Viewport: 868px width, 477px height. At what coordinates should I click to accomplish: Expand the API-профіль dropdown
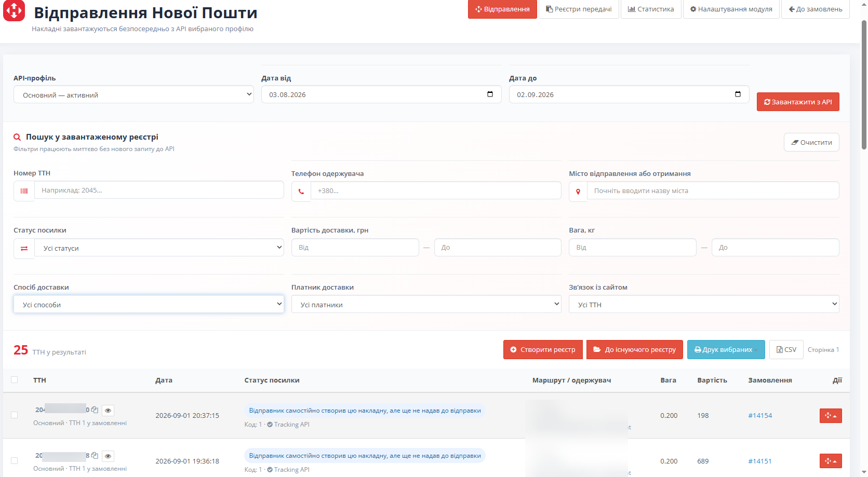(x=133, y=94)
